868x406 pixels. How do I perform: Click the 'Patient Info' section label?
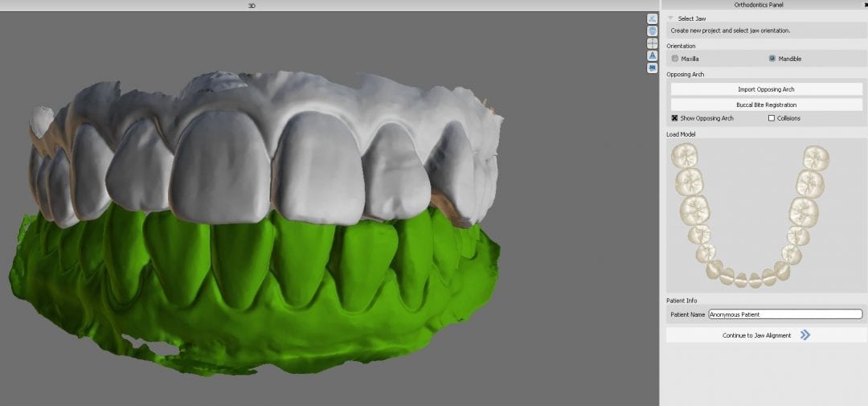(682, 301)
